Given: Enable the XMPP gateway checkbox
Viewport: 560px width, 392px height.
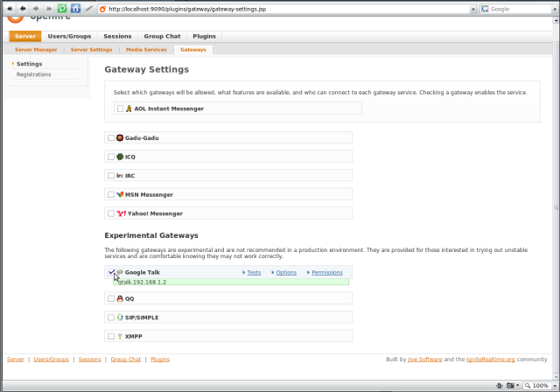Looking at the screenshot, I should [111, 336].
